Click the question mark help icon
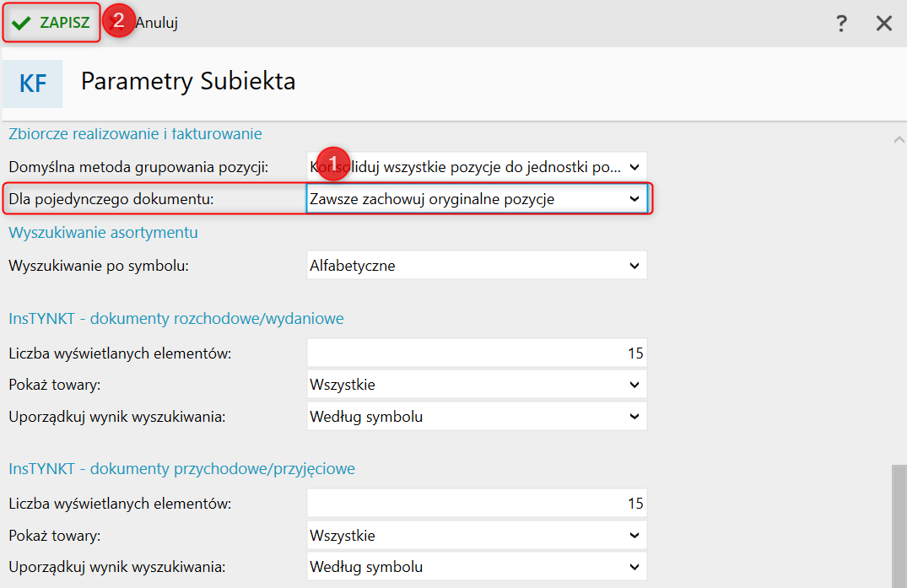Screen dimensions: 907x588 tap(841, 24)
